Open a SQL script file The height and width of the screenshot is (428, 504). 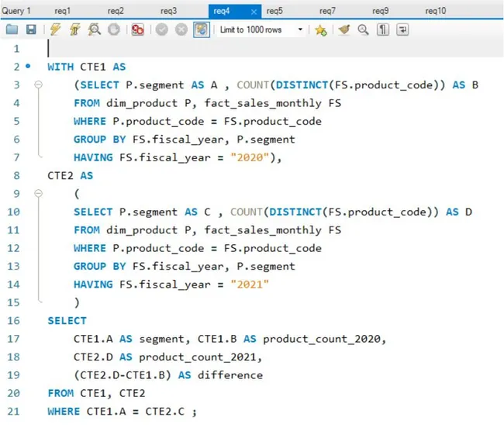pos(12,29)
